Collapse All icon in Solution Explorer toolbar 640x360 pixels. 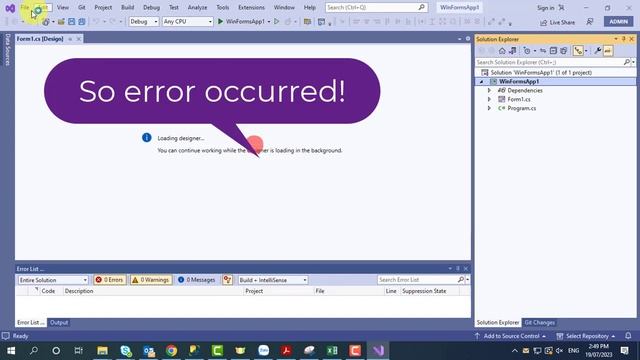pos(553,51)
